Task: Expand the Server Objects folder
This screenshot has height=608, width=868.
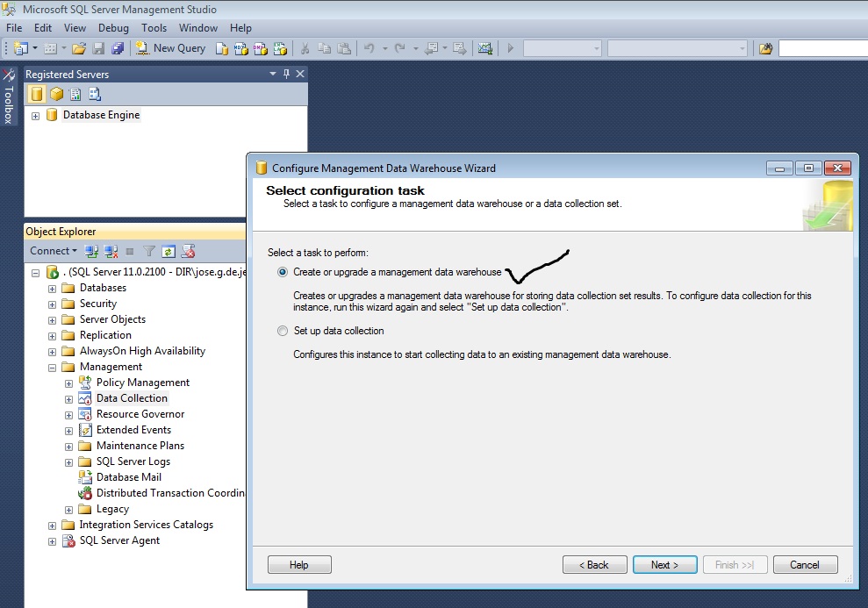Action: point(52,319)
